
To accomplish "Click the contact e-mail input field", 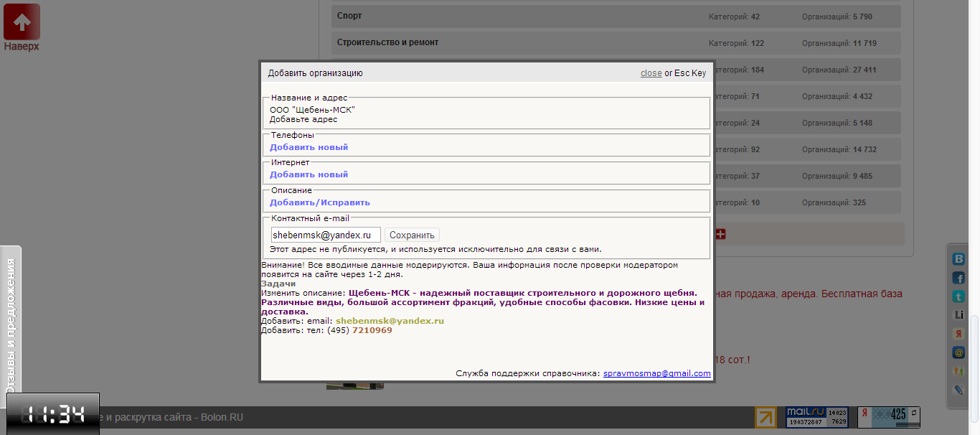I will pyautogui.click(x=325, y=235).
